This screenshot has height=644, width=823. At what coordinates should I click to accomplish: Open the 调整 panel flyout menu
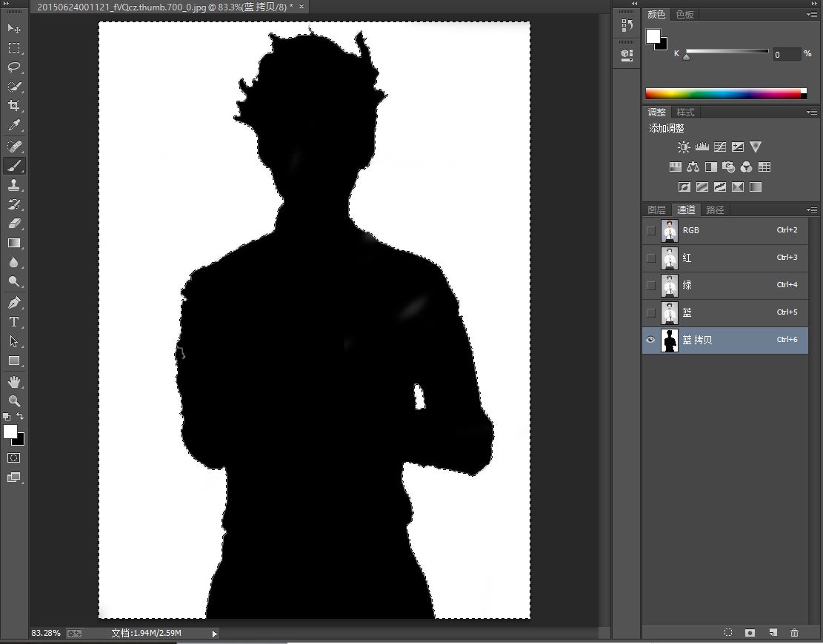813,113
